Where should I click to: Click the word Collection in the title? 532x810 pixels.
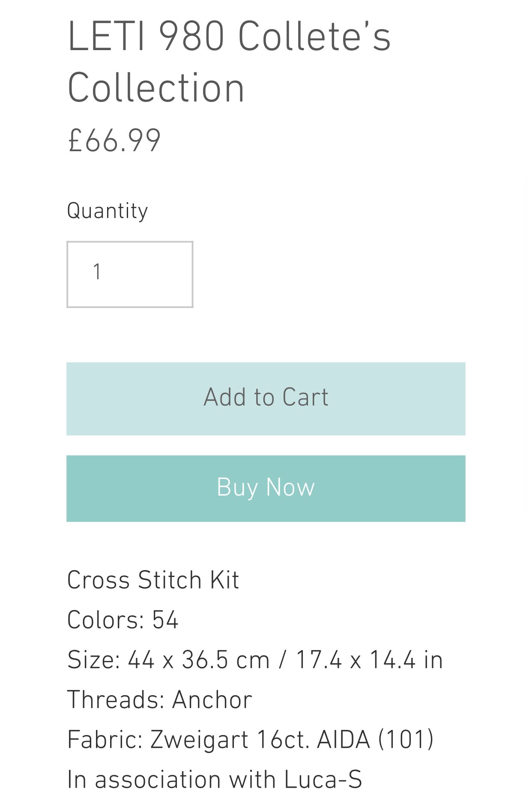(156, 88)
